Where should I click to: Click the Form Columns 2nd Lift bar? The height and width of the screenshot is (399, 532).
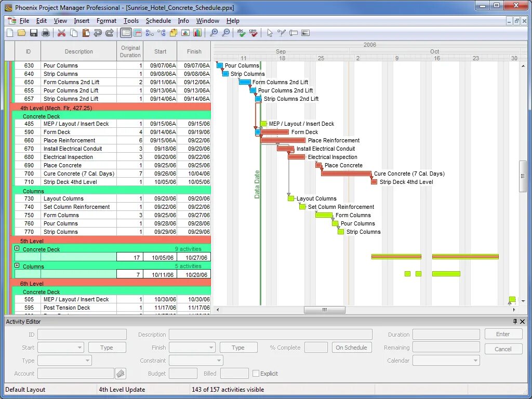pos(245,82)
